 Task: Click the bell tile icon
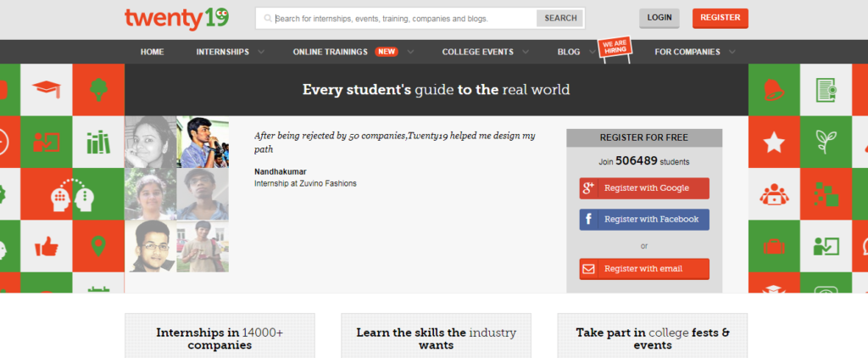(x=774, y=90)
